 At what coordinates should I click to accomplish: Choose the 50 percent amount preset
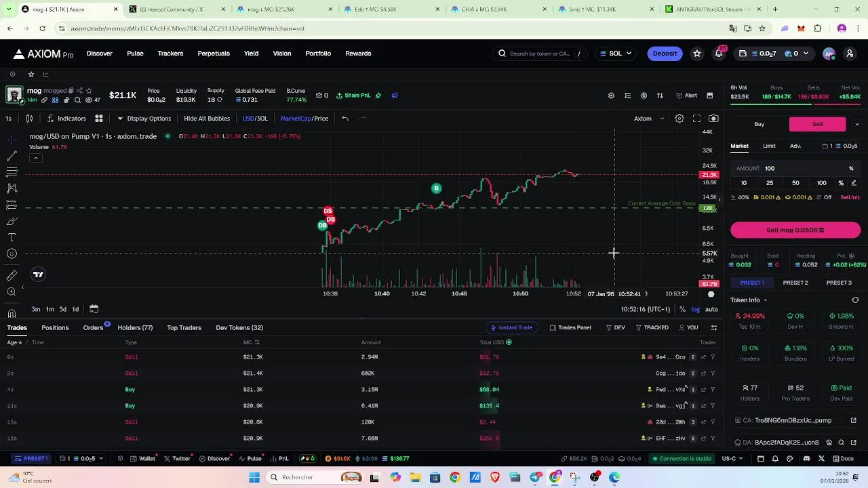coord(795,183)
